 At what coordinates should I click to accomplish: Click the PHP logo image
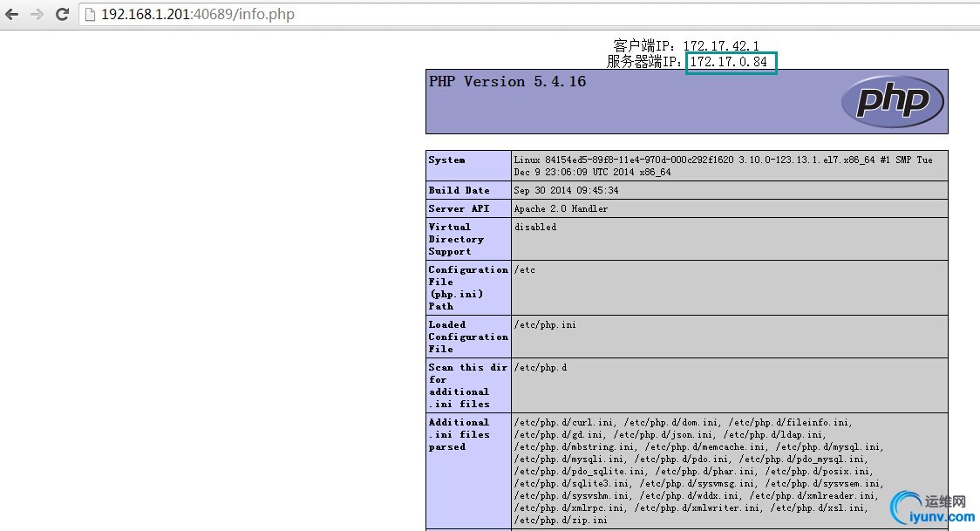coord(893,101)
